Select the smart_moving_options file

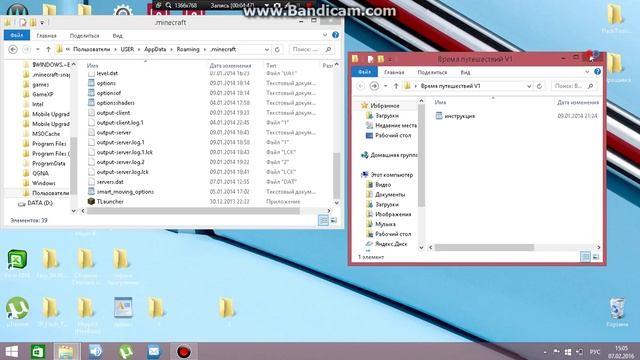(x=125, y=192)
